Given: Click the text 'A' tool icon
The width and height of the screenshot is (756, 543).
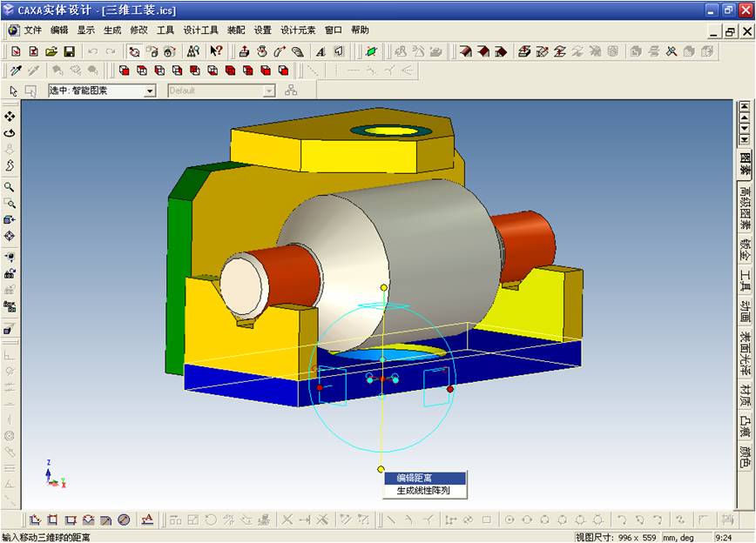Looking at the screenshot, I should pos(321,51).
